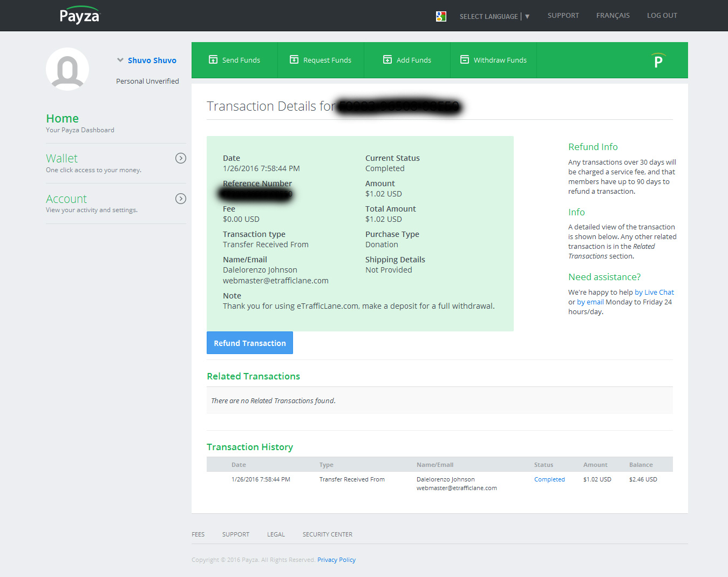Click the Payza logo in header
The width and height of the screenshot is (728, 577).
pyautogui.click(x=80, y=15)
